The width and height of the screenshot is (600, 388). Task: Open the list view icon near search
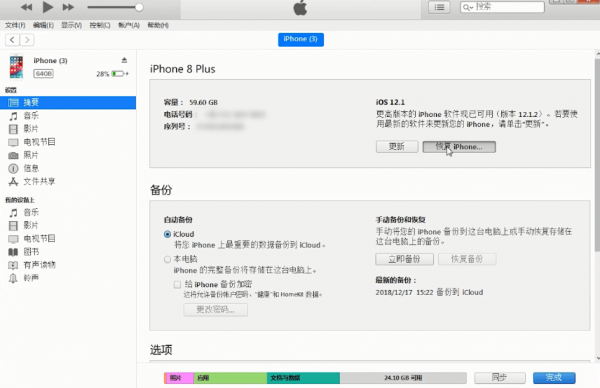pyautogui.click(x=439, y=7)
